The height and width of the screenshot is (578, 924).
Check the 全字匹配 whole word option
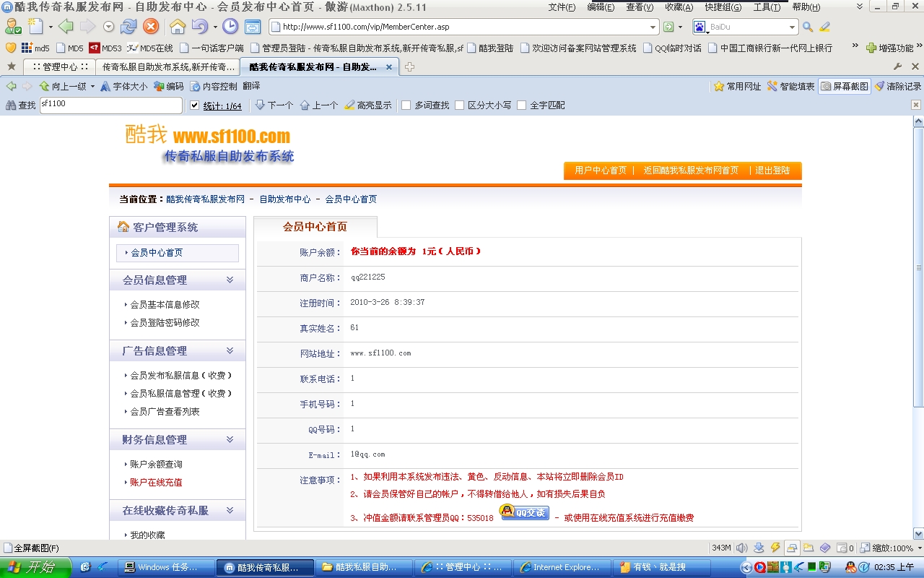521,105
